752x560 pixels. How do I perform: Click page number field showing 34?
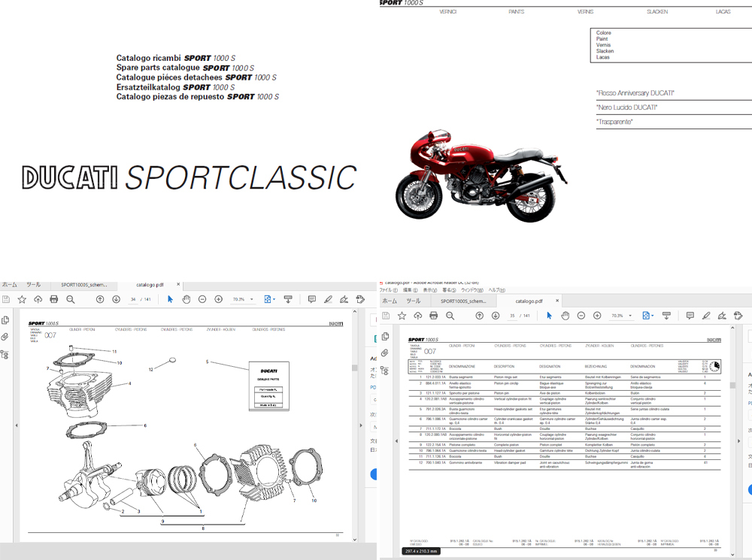point(133,299)
